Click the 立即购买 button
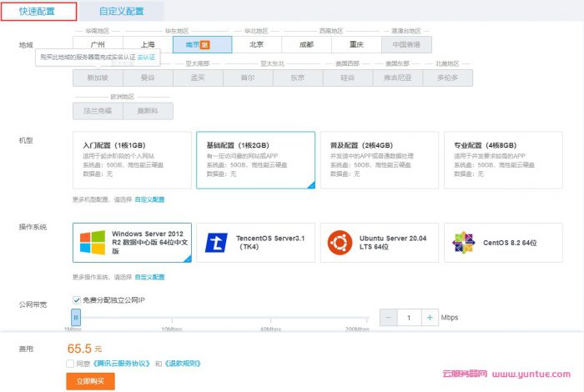The image size is (584, 392). pos(90,381)
